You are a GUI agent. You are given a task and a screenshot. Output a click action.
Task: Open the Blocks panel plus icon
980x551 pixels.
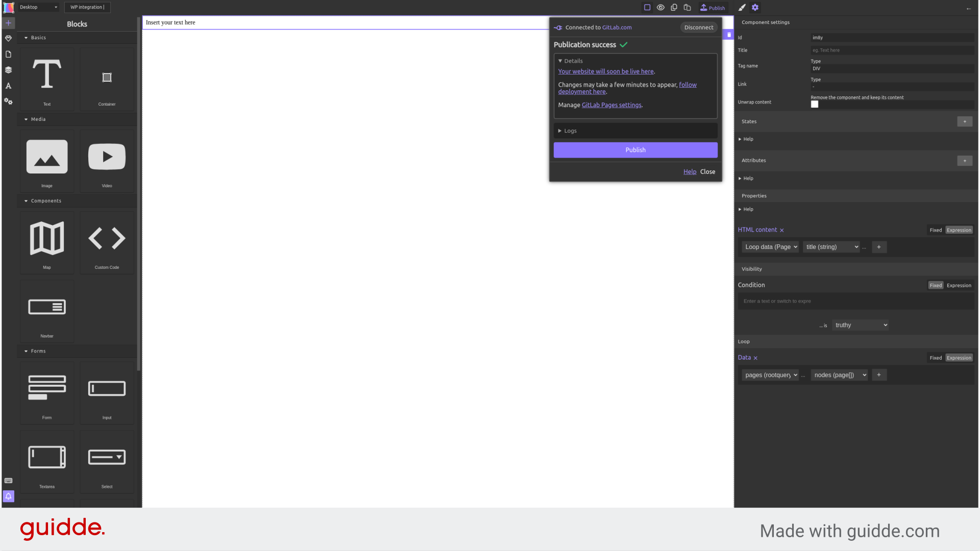click(x=8, y=23)
